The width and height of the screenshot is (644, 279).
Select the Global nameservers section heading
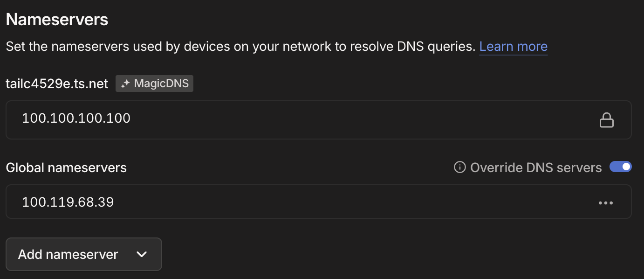(x=66, y=167)
